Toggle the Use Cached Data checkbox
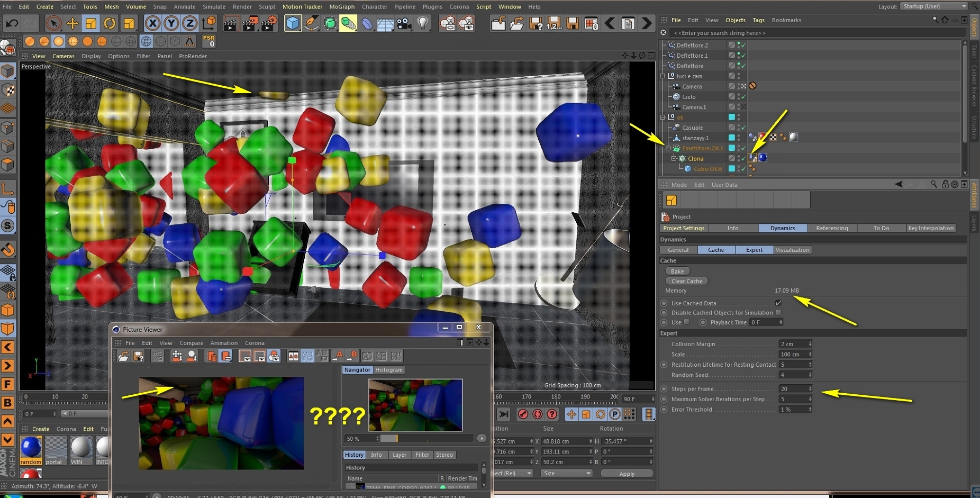This screenshot has width=980, height=498. (778, 303)
